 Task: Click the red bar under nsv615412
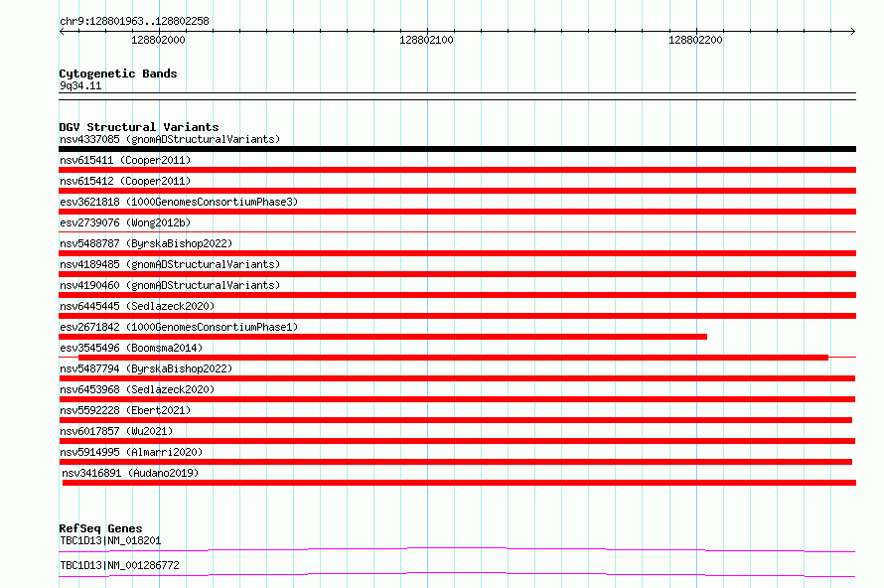457,191
